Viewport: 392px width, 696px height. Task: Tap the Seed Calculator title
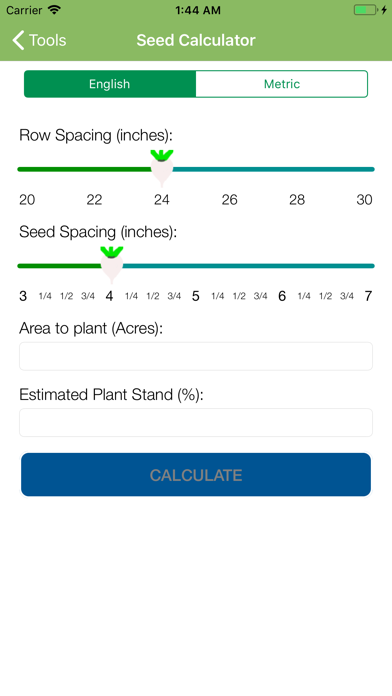coord(196,40)
